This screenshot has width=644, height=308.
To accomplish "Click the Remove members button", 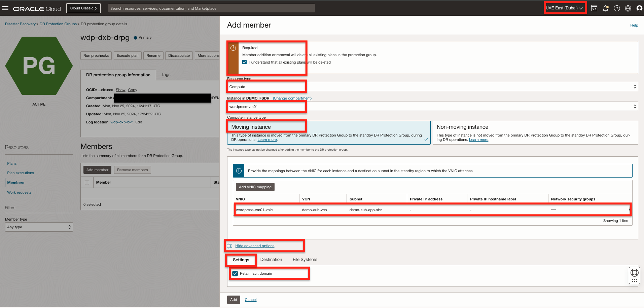I will click(x=133, y=170).
